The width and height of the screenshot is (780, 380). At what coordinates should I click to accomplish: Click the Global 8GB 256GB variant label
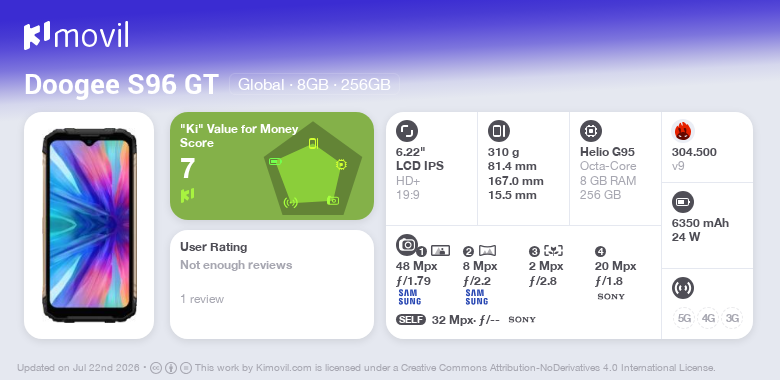pos(314,85)
